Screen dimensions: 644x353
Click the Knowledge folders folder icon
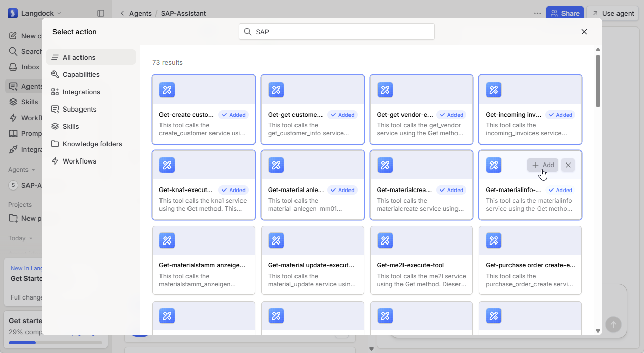[x=55, y=144]
